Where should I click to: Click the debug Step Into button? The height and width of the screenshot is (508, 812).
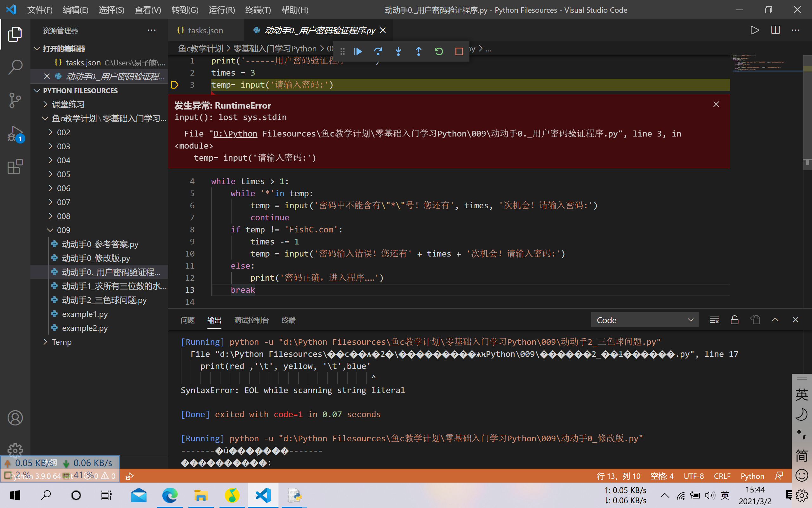click(398, 51)
